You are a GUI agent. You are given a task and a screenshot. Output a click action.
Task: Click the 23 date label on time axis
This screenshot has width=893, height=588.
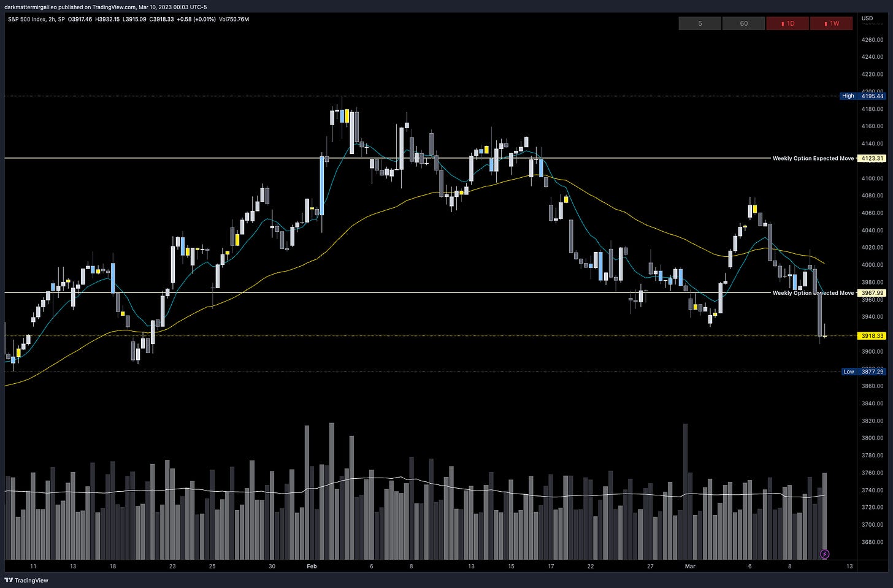point(172,566)
